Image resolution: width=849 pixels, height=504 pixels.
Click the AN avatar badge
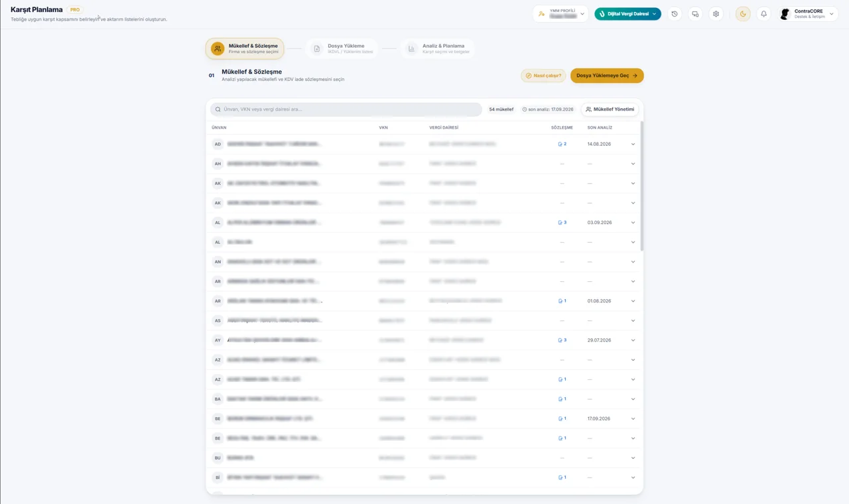tap(218, 262)
